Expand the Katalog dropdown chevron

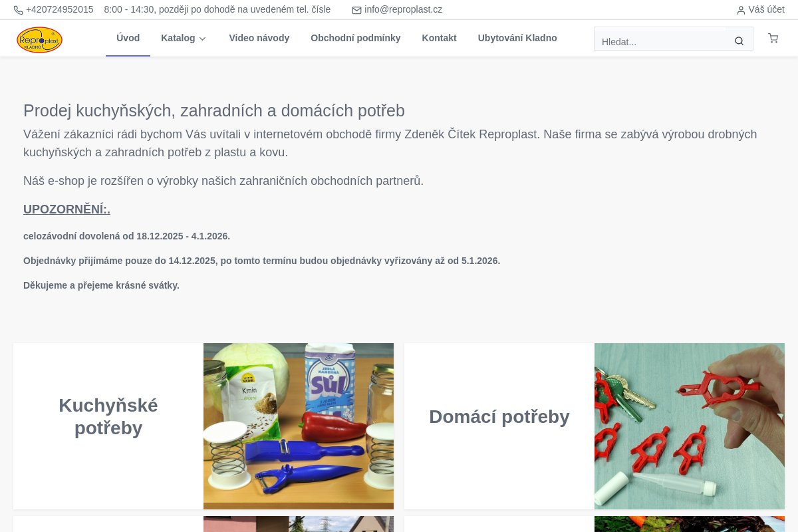coord(202,39)
